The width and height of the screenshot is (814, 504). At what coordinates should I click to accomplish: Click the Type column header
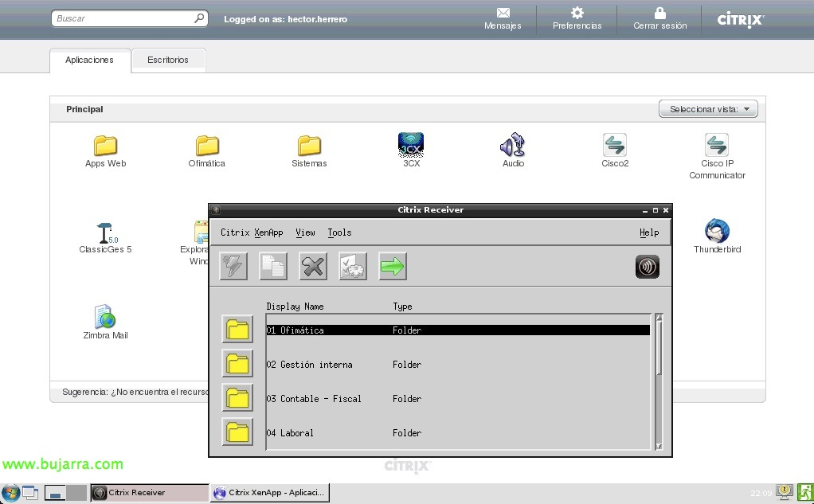tap(402, 307)
